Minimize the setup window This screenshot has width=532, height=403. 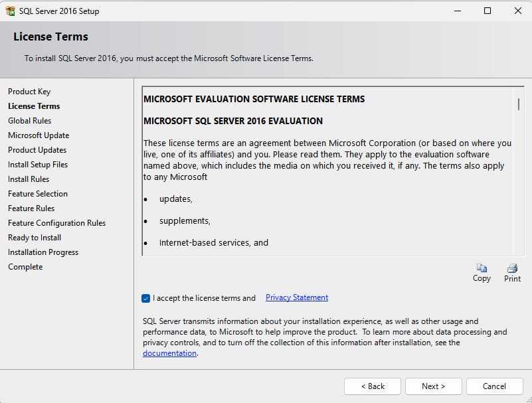tap(457, 11)
